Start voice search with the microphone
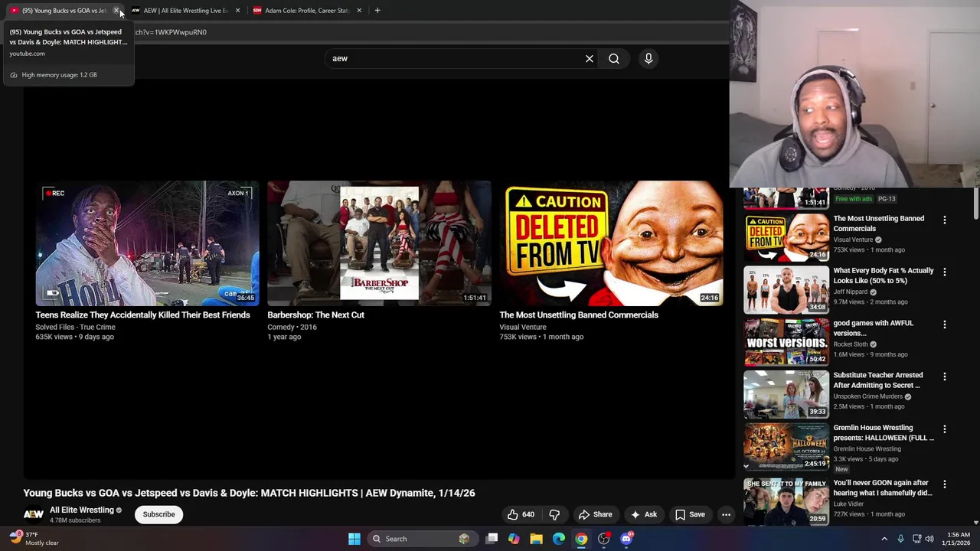 (x=648, y=59)
